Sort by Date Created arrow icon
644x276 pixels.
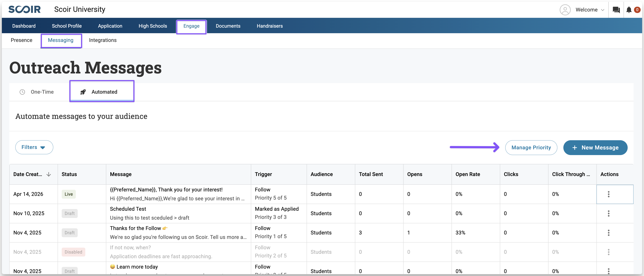click(49, 174)
